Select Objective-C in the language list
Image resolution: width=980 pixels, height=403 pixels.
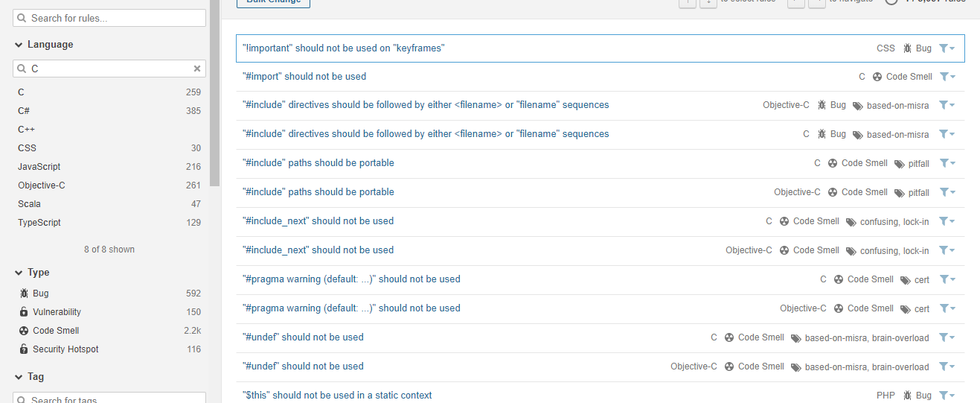coord(42,185)
